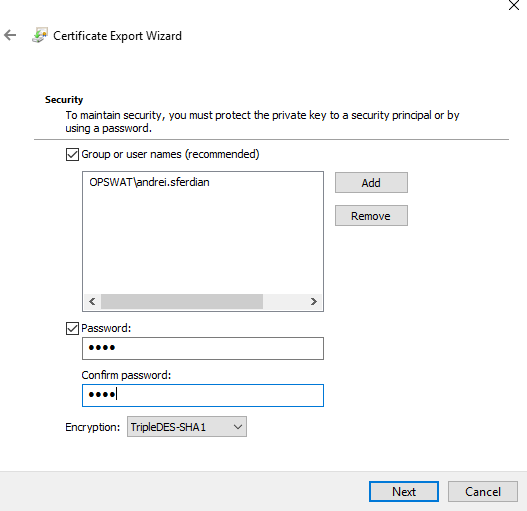
Task: Click the Add button
Action: [x=371, y=183]
